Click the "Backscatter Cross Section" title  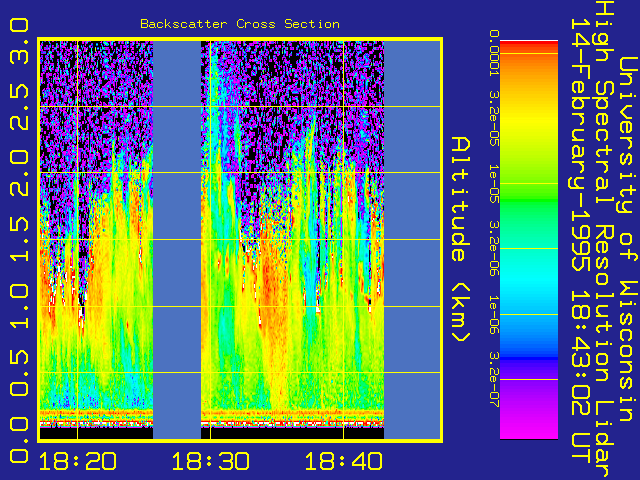tap(240, 24)
